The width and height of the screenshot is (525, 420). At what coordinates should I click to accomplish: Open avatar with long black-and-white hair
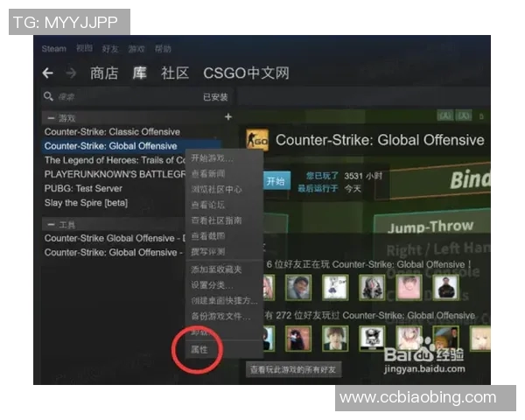coord(372,287)
